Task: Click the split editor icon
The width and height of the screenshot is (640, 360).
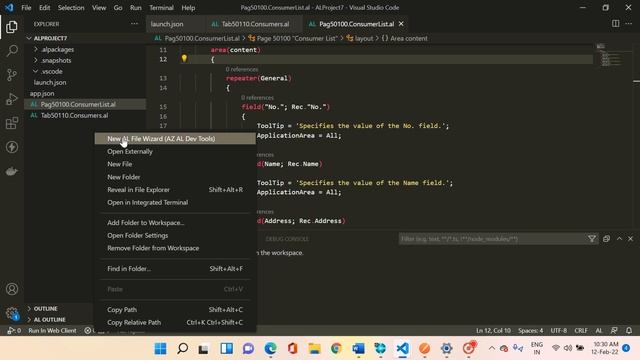Action: click(616, 24)
